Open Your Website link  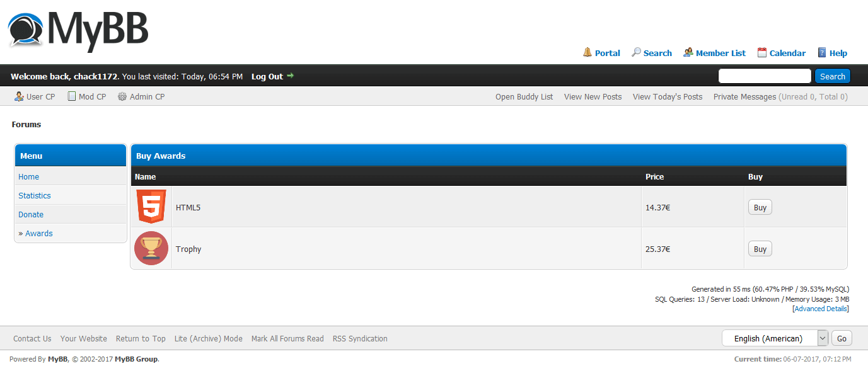coord(84,338)
